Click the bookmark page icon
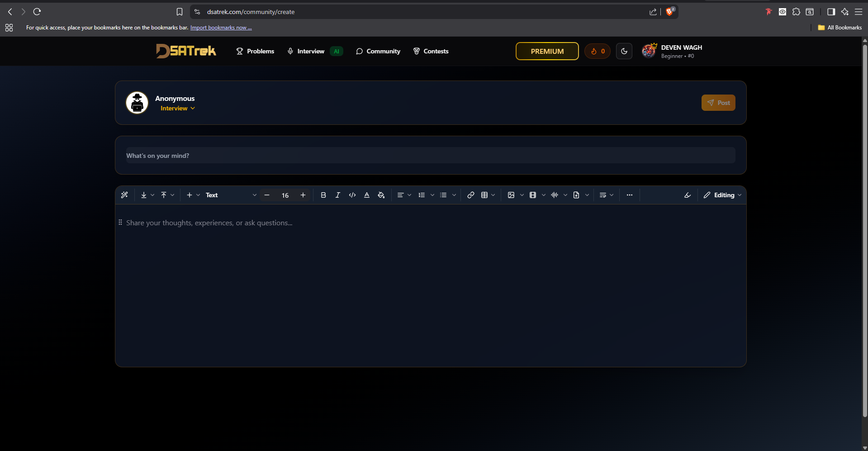 pyautogui.click(x=180, y=12)
